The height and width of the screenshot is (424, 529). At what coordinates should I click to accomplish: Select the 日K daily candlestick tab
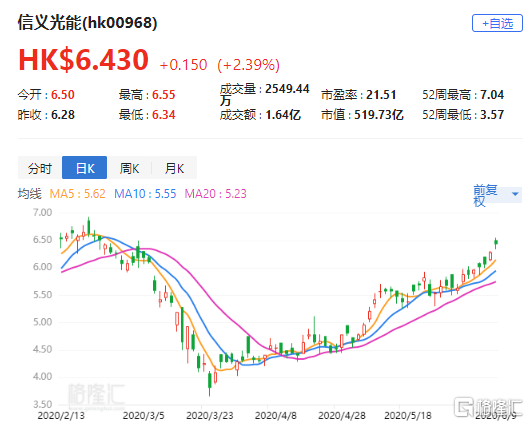click(x=85, y=168)
